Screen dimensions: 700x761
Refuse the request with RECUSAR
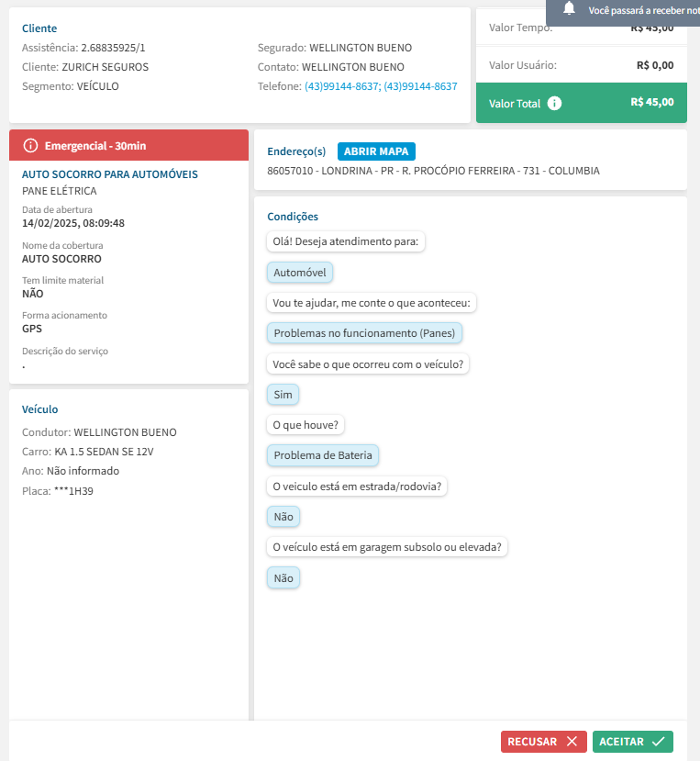tap(544, 741)
